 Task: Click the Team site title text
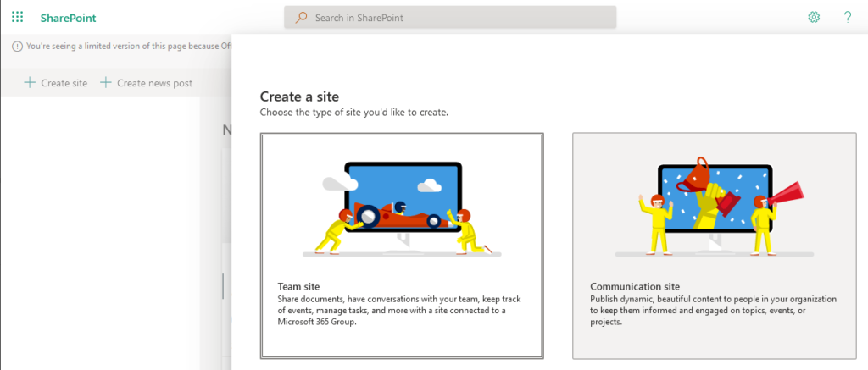[x=298, y=286]
